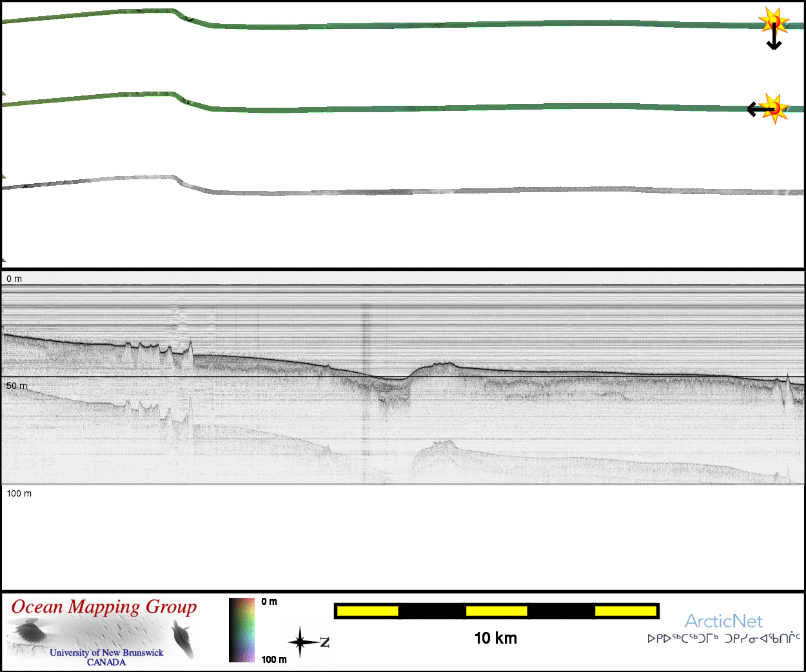Click the 100 m label beside color scale
Viewport: 806px width, 672px height.
coord(274,659)
